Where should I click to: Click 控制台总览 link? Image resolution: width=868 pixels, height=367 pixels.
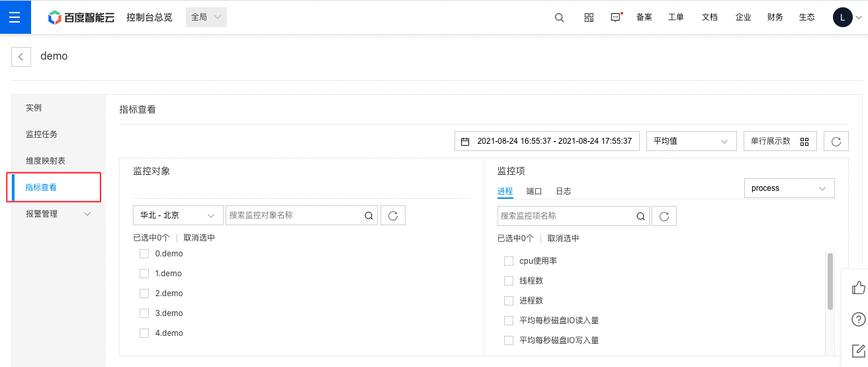point(150,17)
